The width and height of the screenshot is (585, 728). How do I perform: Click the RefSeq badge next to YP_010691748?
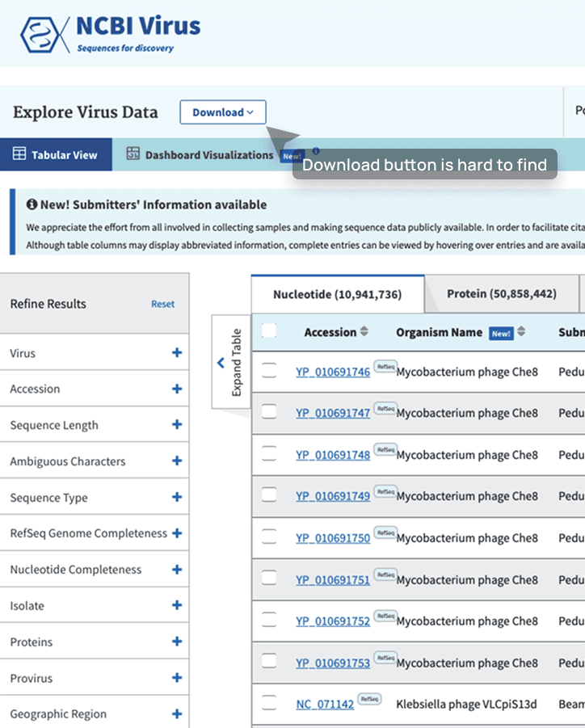pos(385,450)
